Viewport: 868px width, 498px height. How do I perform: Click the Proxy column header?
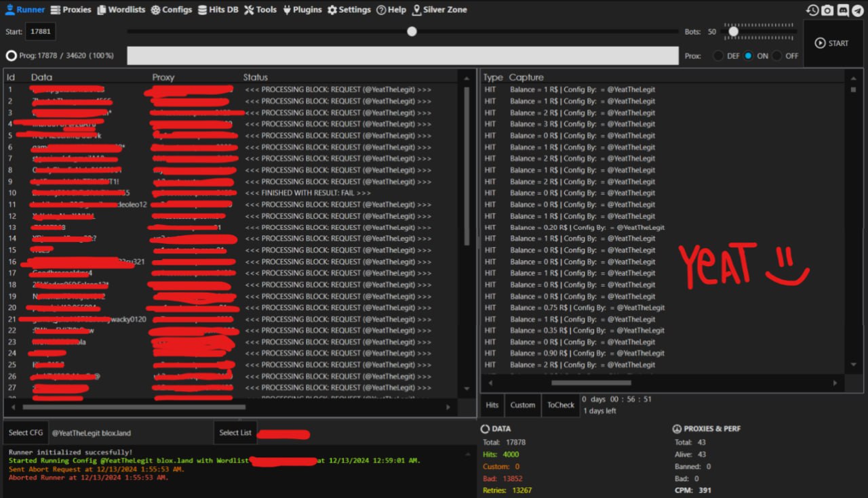coord(163,77)
